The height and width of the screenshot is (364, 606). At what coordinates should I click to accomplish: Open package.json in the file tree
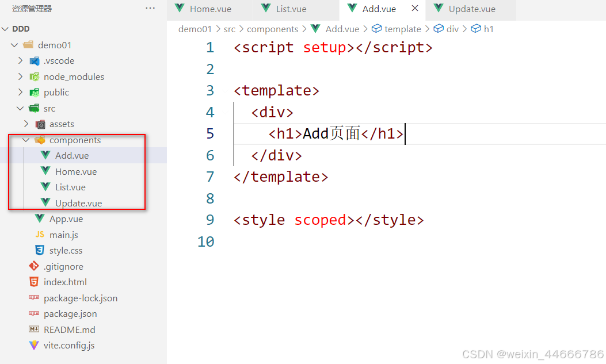tap(70, 314)
